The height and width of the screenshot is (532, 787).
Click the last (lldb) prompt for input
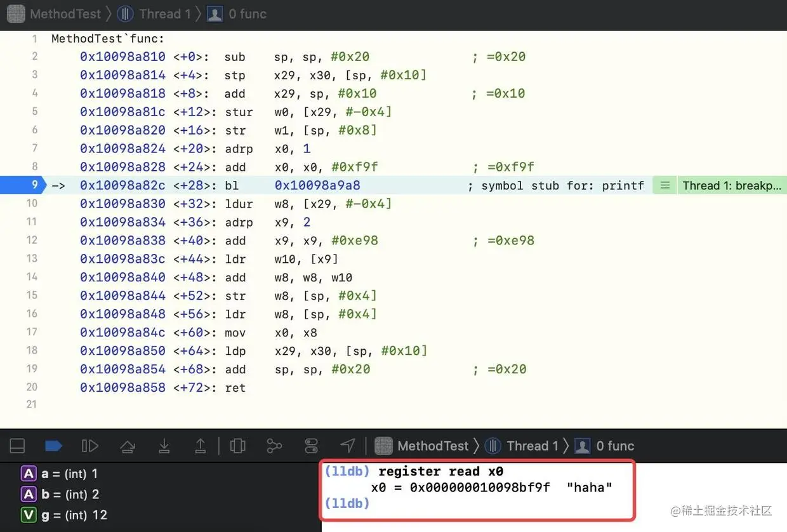(x=347, y=503)
